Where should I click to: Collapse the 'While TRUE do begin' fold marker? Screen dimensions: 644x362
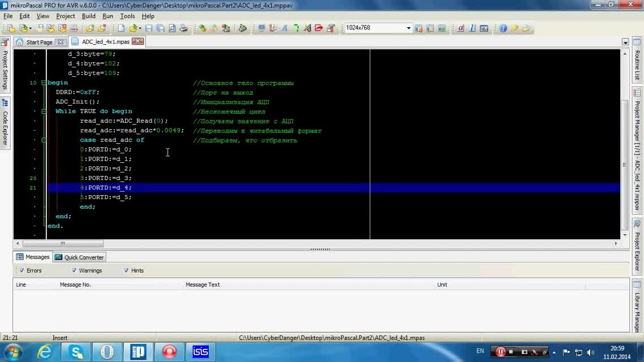point(44,111)
